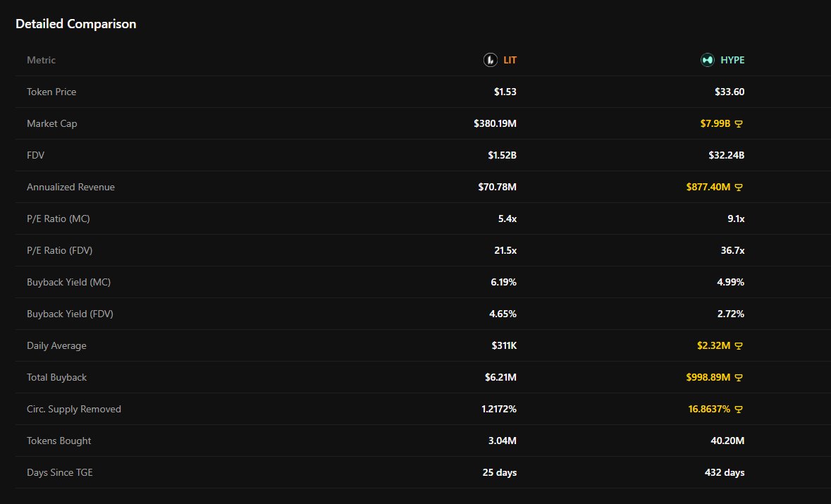Click the P/E Ratio (FDV) row label

61,250
